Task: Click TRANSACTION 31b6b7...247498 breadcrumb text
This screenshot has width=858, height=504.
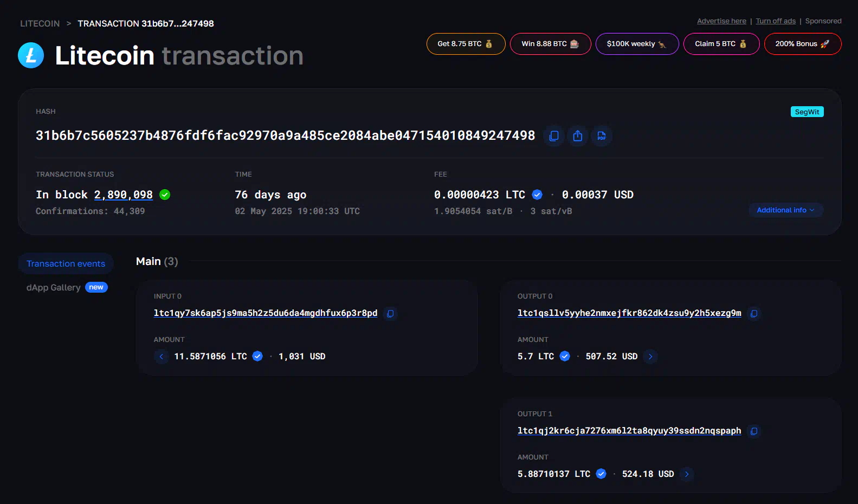Action: [146, 23]
